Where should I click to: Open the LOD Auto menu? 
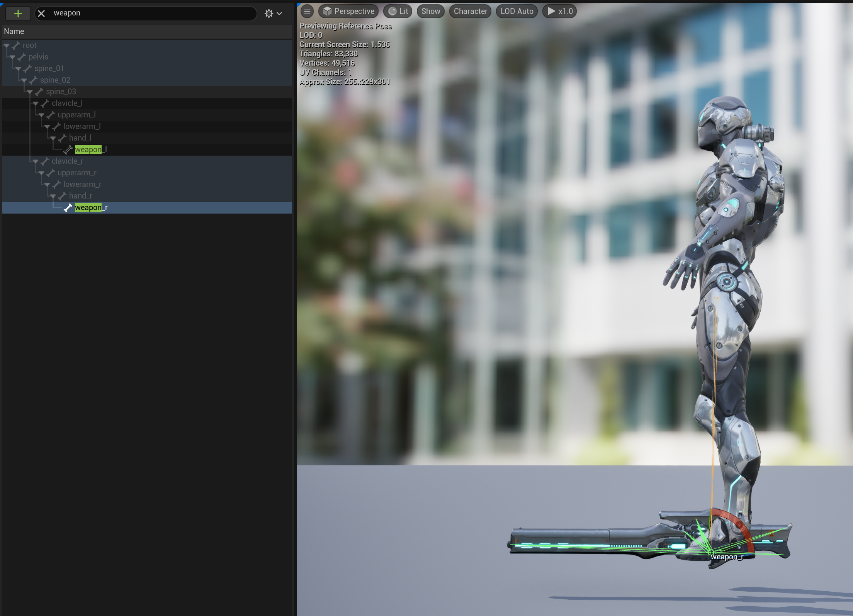(517, 11)
